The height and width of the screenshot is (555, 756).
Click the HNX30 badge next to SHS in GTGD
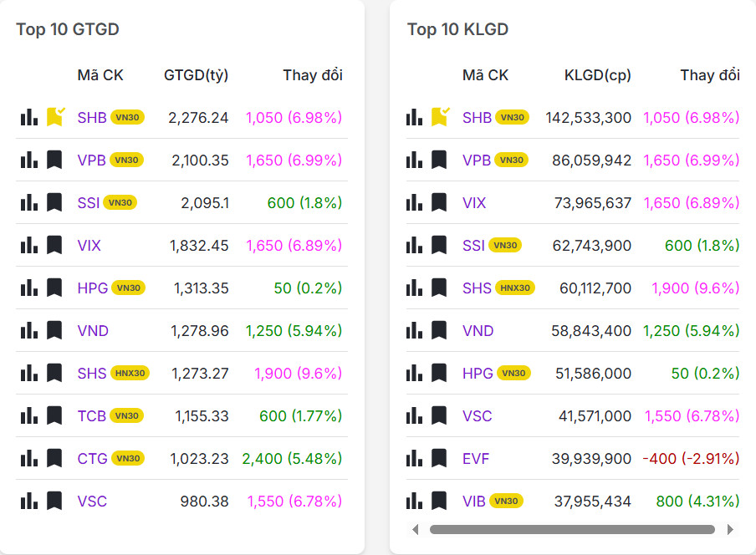coord(130,373)
